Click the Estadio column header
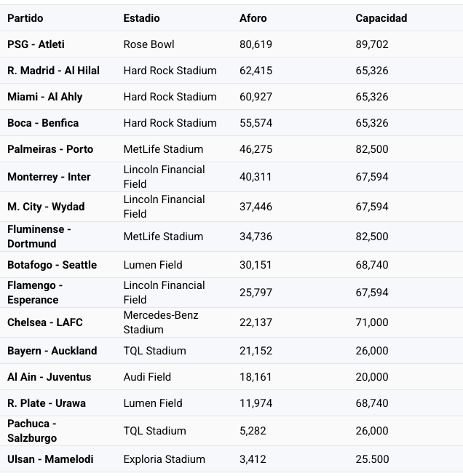463x476 pixels. click(141, 18)
